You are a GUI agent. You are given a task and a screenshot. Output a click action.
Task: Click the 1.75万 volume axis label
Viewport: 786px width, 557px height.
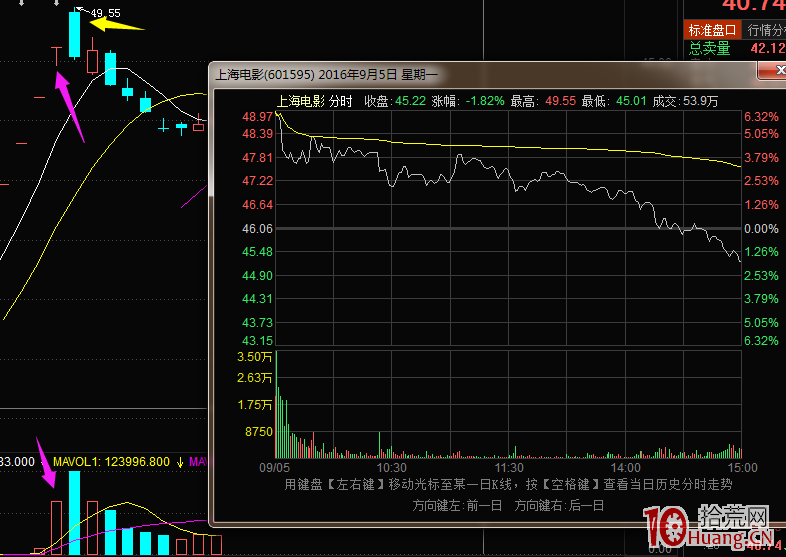click(255, 405)
